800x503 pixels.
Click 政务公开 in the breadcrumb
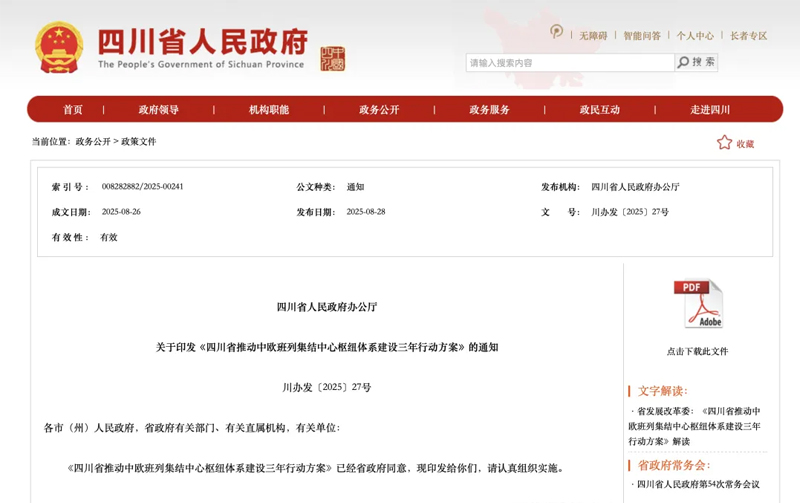click(x=93, y=142)
